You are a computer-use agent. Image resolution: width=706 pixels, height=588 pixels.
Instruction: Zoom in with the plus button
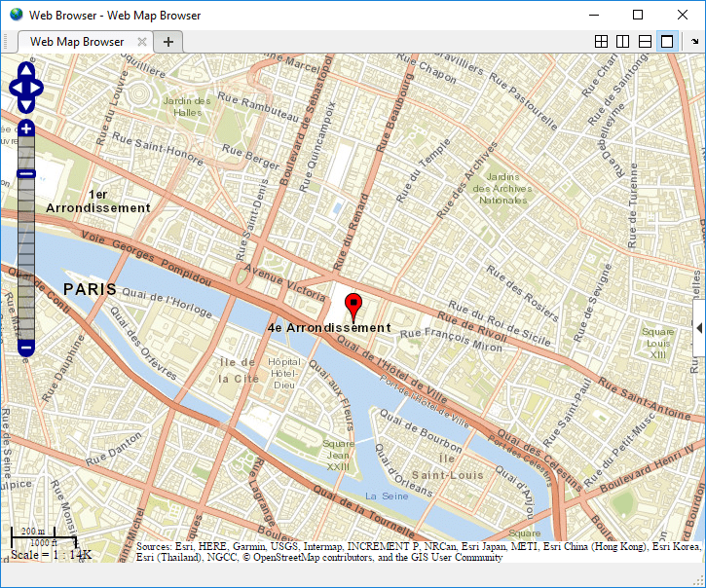pyautogui.click(x=26, y=129)
